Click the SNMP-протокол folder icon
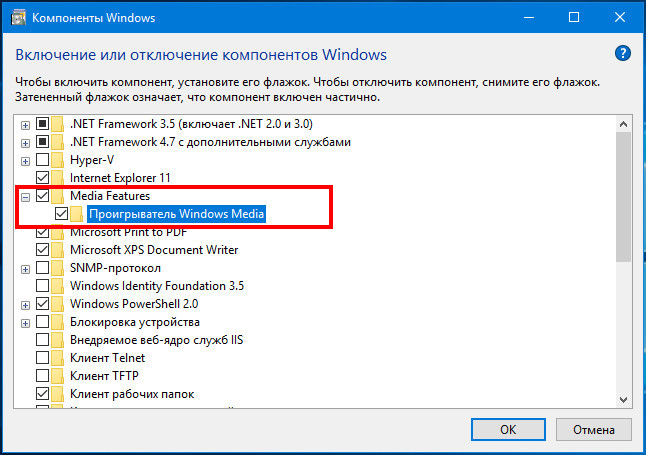 click(59, 268)
